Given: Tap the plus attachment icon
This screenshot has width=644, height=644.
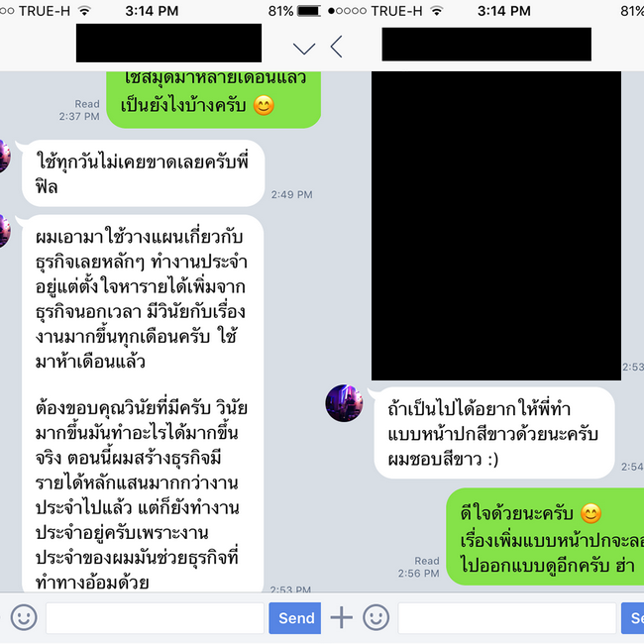Looking at the screenshot, I should 341,617.
